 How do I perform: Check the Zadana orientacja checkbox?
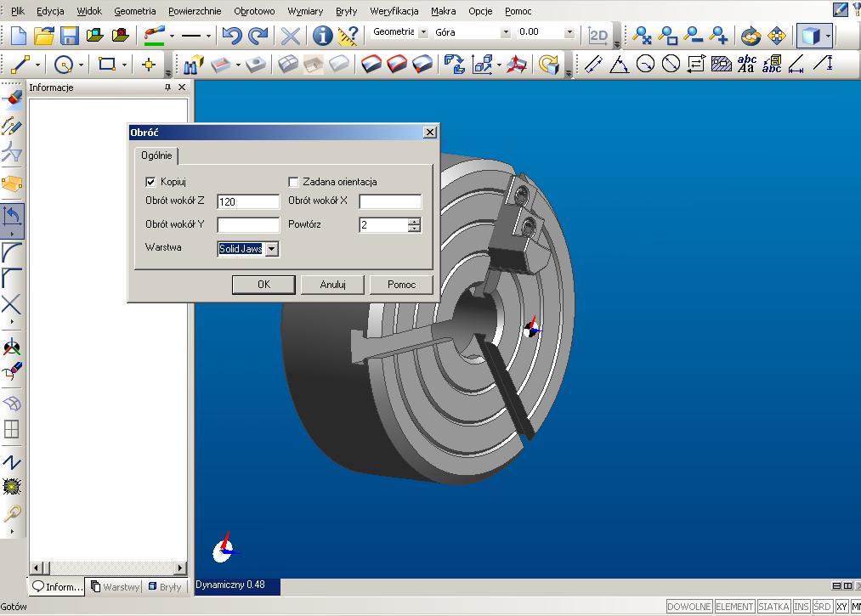click(x=294, y=182)
